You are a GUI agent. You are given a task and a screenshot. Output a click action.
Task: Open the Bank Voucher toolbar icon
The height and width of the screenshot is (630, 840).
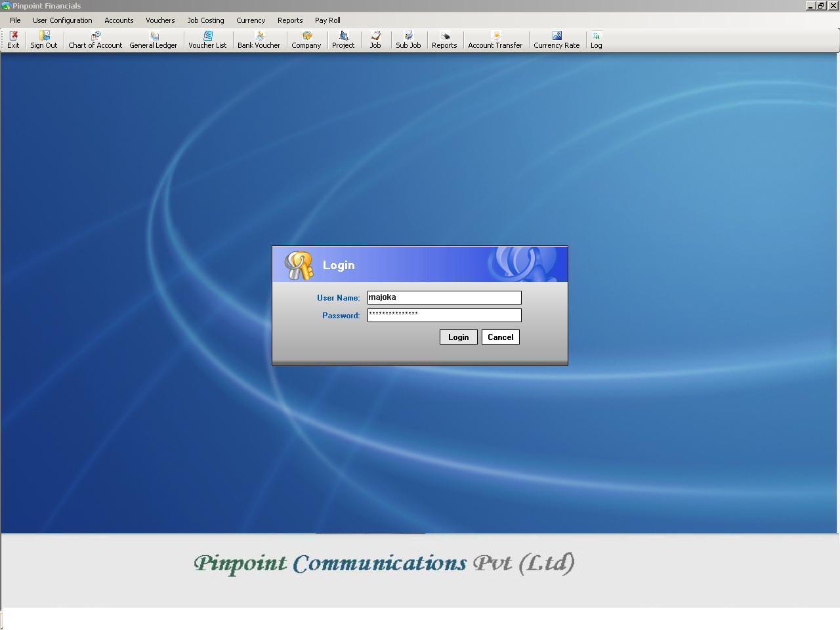(x=259, y=40)
